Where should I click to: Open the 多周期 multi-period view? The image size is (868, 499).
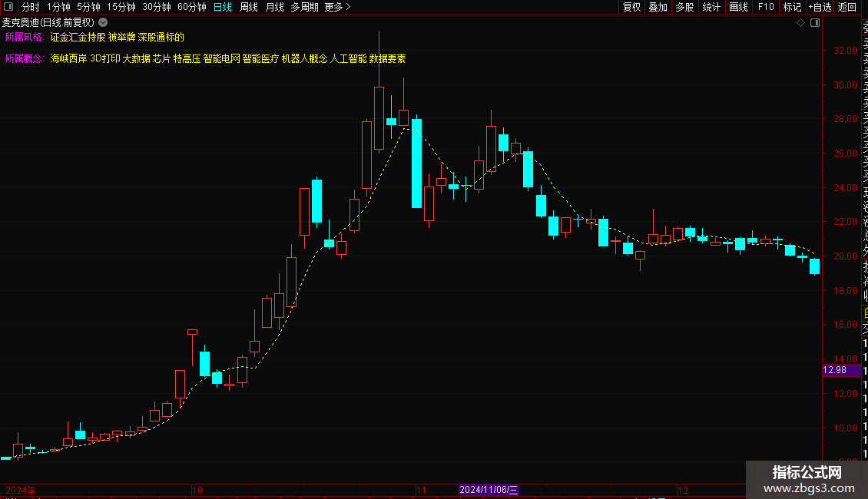[304, 7]
